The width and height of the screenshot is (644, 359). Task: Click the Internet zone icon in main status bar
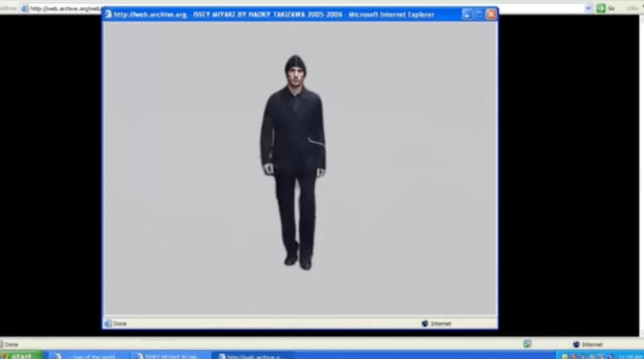(576, 344)
